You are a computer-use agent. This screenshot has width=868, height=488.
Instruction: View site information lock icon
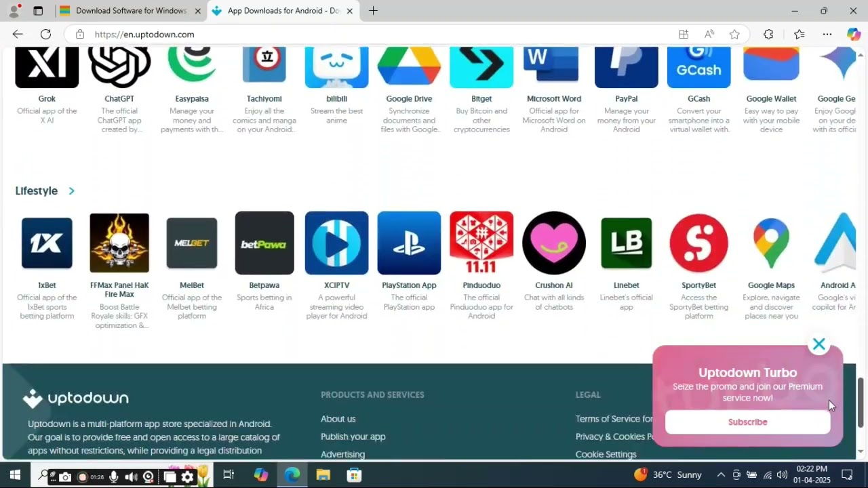pyautogui.click(x=80, y=34)
